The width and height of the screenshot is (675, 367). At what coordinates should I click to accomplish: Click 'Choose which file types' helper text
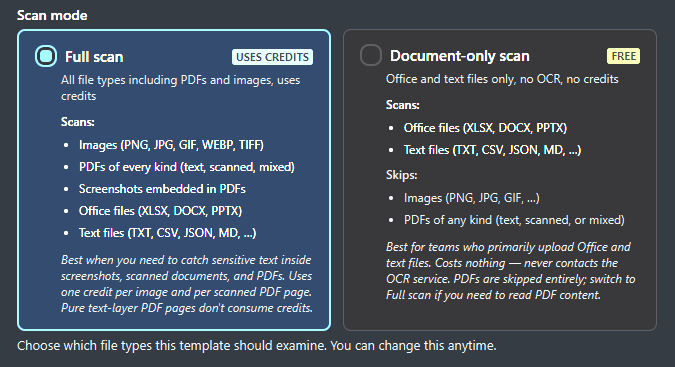tap(257, 345)
